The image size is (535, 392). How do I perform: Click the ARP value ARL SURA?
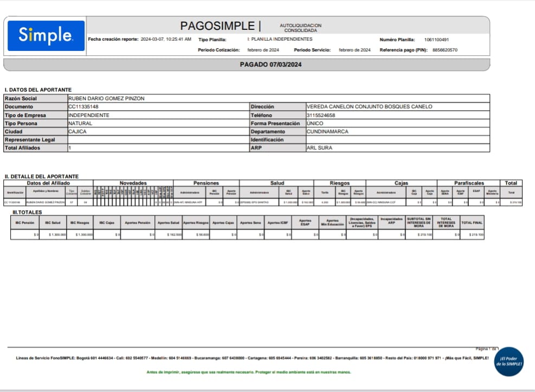point(318,148)
